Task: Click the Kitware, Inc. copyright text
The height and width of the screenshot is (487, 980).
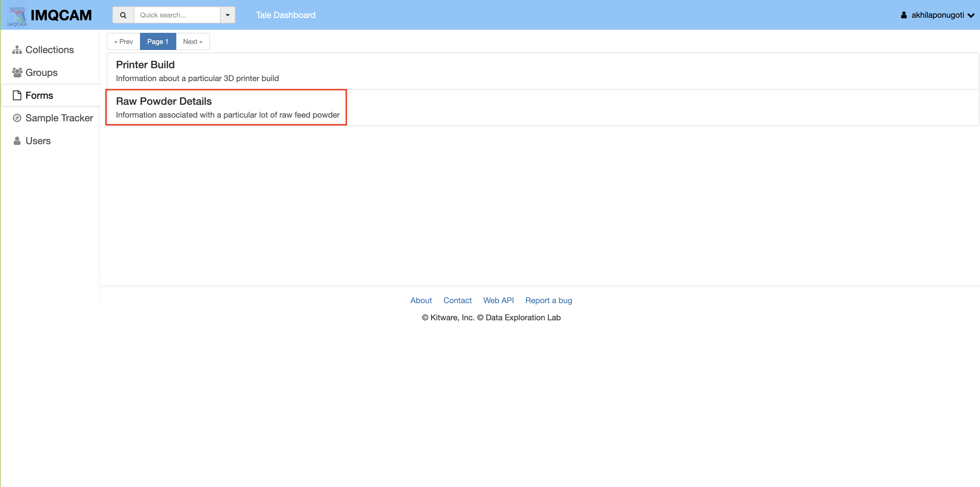Action: pos(448,317)
